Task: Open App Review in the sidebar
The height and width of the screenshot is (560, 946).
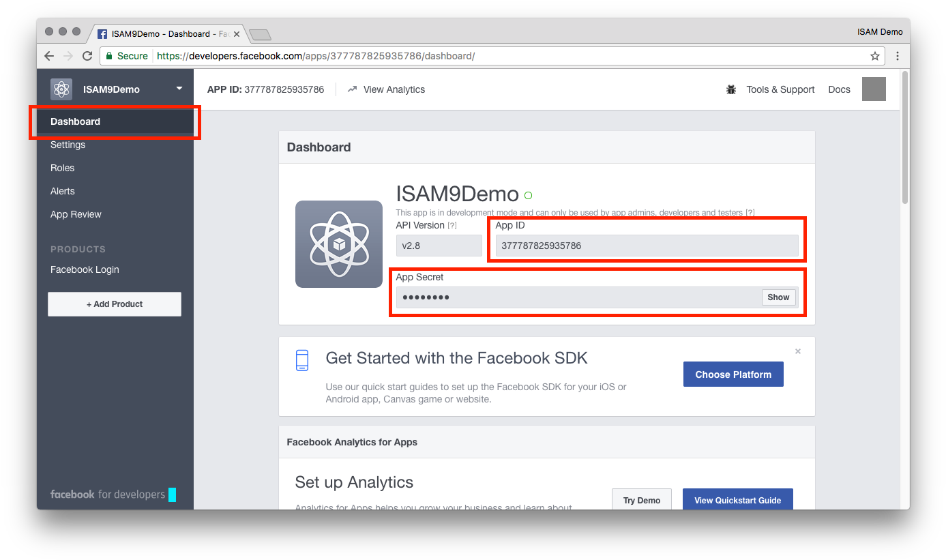Action: [76, 214]
